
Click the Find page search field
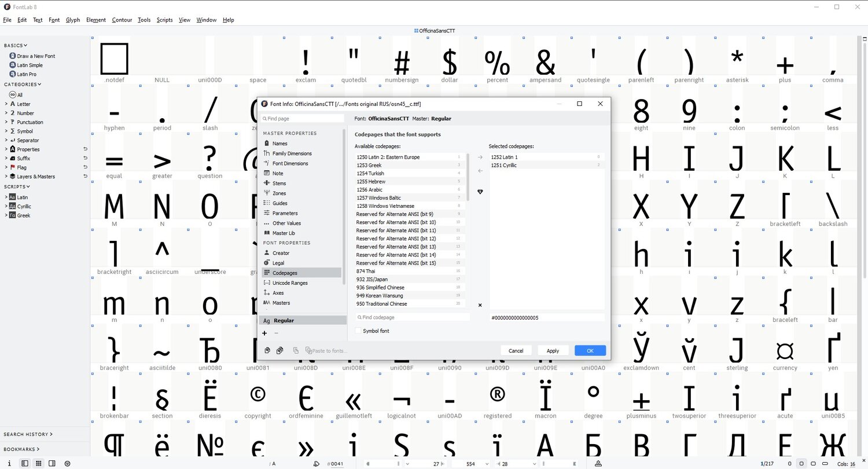[x=302, y=119]
